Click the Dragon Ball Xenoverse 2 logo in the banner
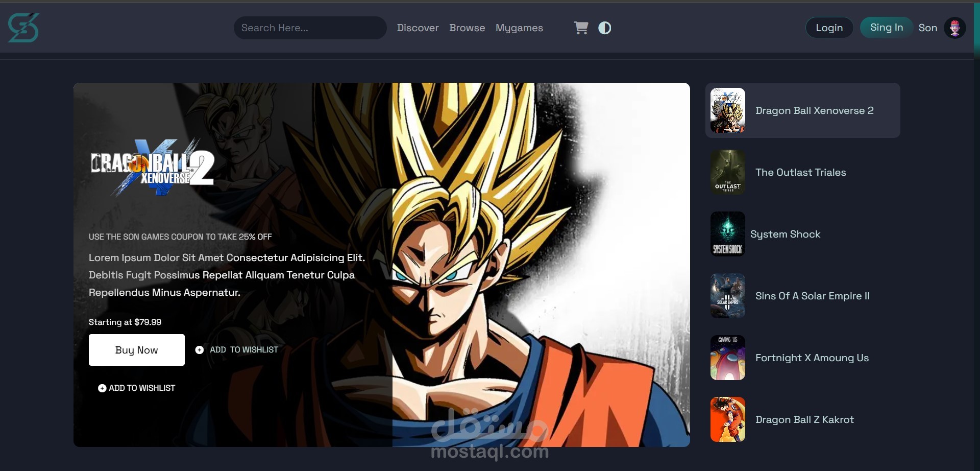The width and height of the screenshot is (980, 471). tap(152, 167)
